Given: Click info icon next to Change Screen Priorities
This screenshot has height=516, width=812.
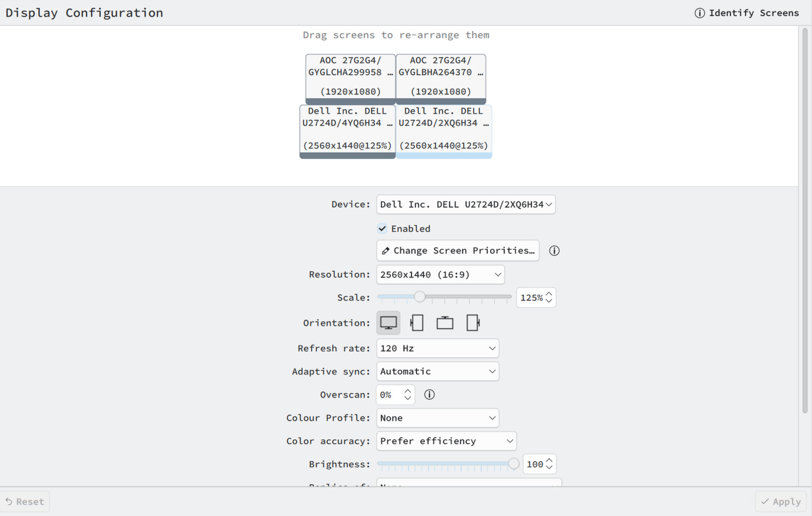Looking at the screenshot, I should click(x=554, y=251).
